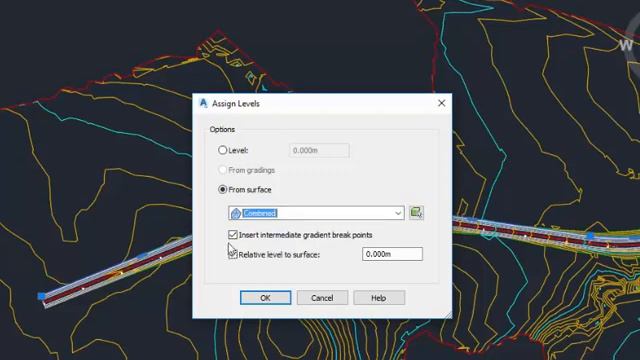Confirm with the OK button
The height and width of the screenshot is (360, 640).
pyautogui.click(x=266, y=298)
